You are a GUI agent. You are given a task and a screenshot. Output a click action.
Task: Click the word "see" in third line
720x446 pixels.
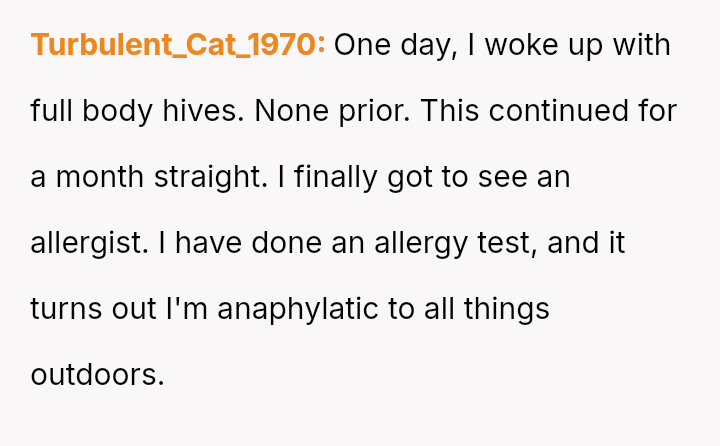502,177
